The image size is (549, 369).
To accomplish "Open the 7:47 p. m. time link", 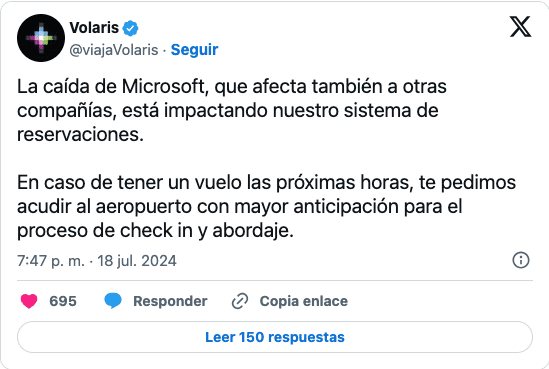I will 51,261.
